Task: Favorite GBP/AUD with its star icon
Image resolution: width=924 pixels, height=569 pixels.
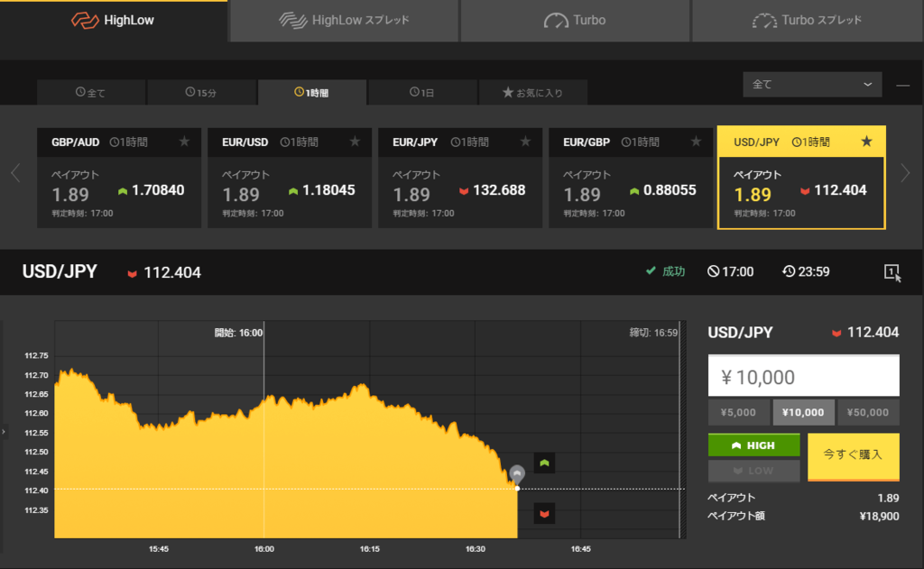Action: click(184, 142)
